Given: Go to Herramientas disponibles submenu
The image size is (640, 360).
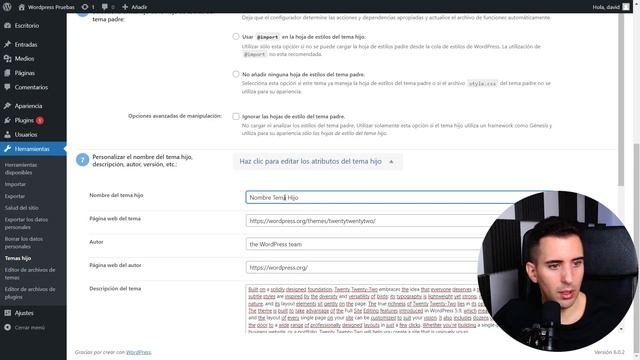Looking at the screenshot, I should pyautogui.click(x=21, y=169).
